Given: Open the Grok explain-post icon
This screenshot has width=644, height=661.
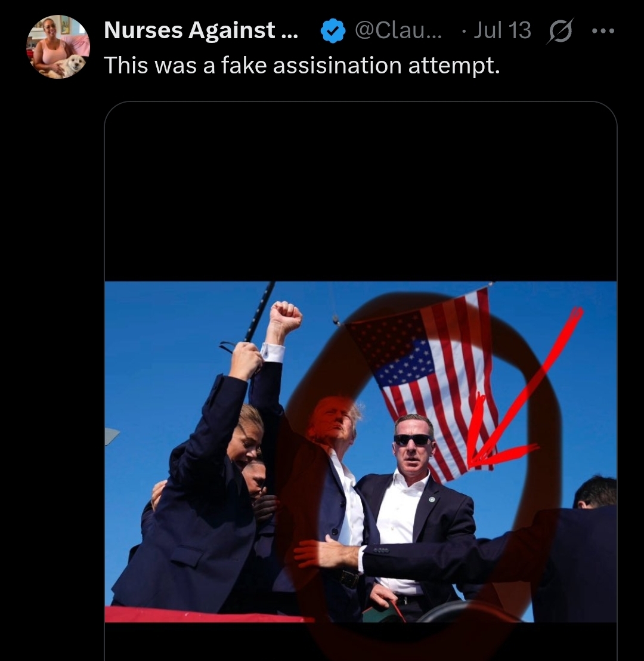Looking at the screenshot, I should click(560, 30).
